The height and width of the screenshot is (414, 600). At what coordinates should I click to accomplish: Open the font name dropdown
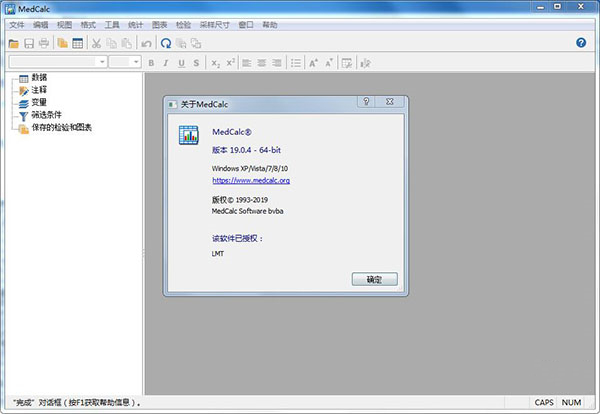102,62
